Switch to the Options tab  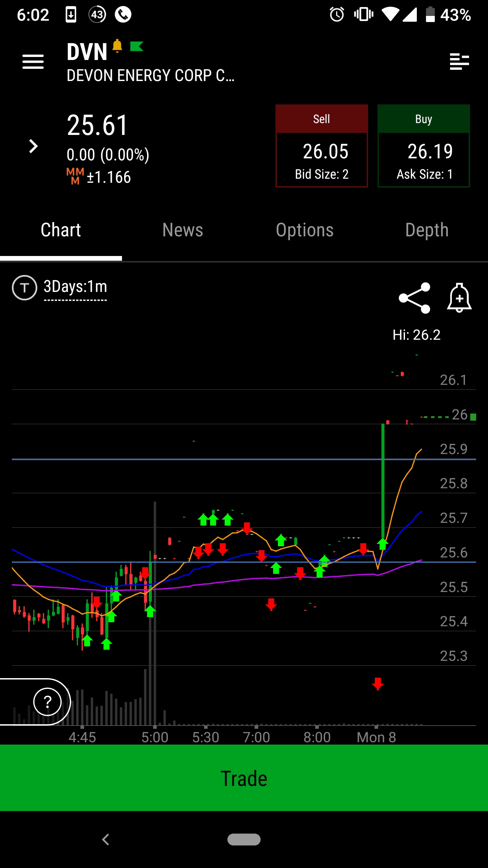[x=305, y=231]
